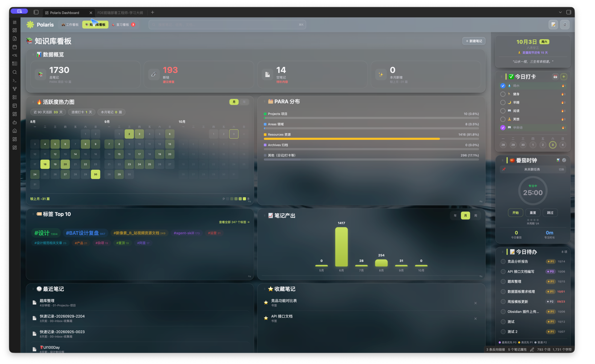The width and height of the screenshot is (595, 364).
Task: Open check-in calendar icon in 今日打卡
Action: point(555,77)
